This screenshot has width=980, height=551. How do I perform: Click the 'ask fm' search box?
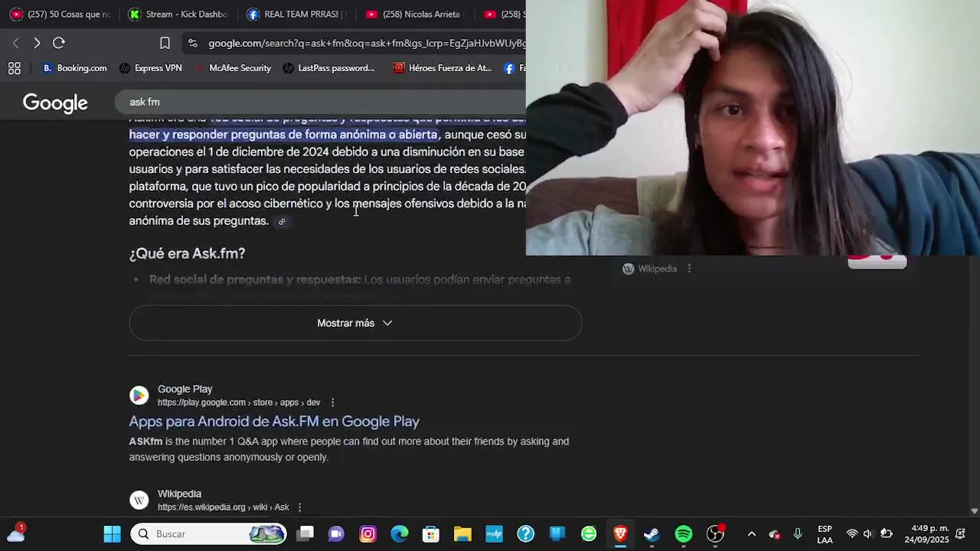coord(322,102)
